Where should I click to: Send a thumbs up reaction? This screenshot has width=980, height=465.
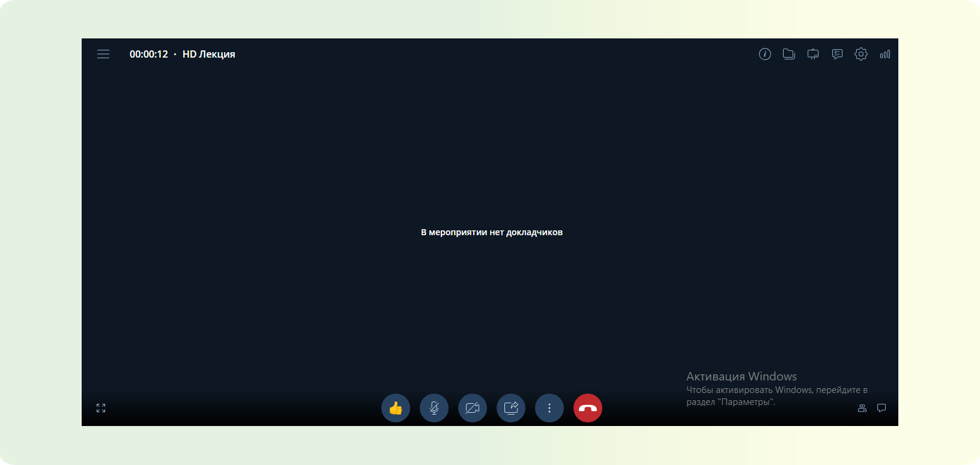396,408
